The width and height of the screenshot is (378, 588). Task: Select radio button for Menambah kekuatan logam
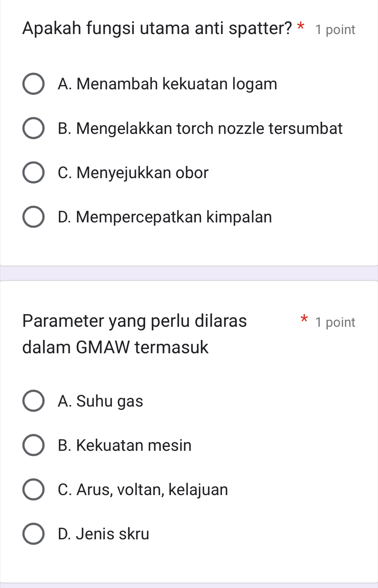33,84
